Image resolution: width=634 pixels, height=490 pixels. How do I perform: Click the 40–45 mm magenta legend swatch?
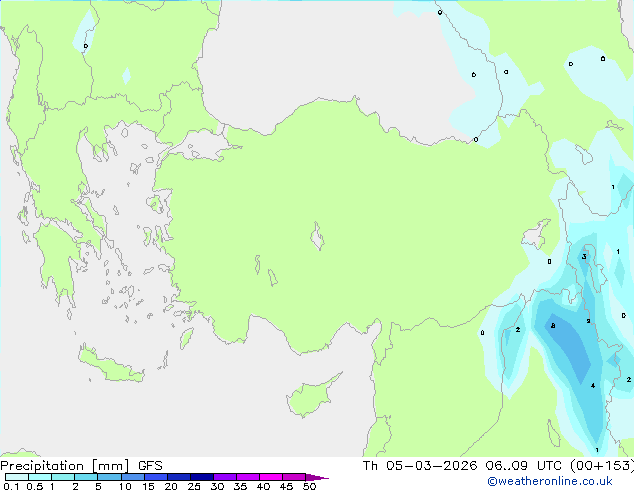click(271, 477)
